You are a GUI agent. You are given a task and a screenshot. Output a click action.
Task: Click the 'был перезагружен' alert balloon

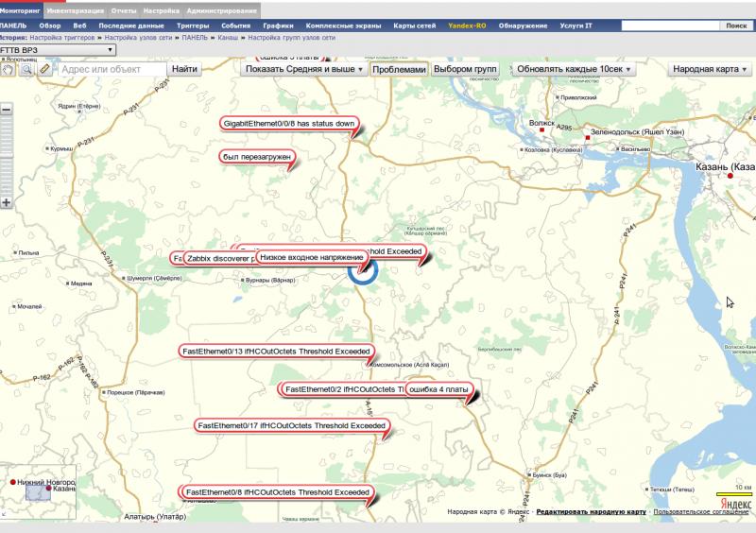pos(257,157)
